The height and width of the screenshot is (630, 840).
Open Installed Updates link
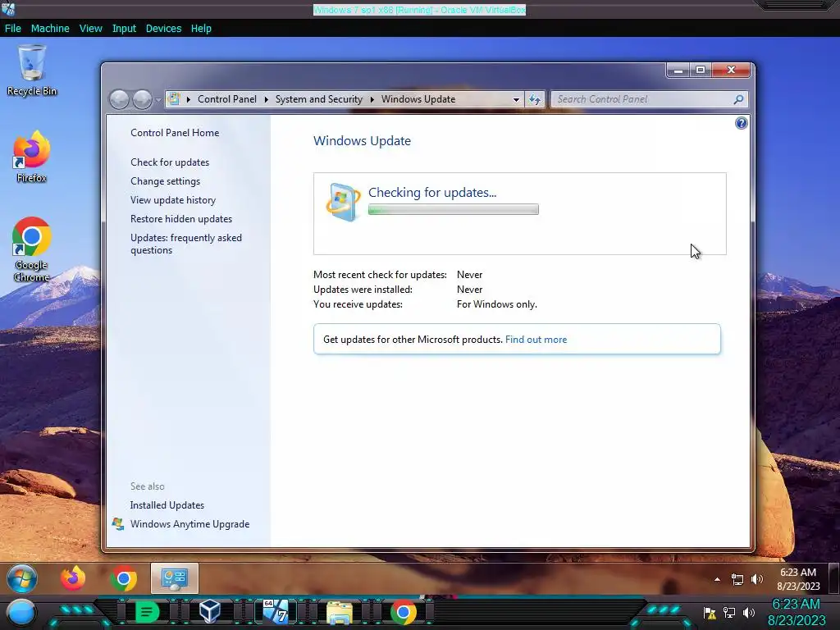click(167, 505)
